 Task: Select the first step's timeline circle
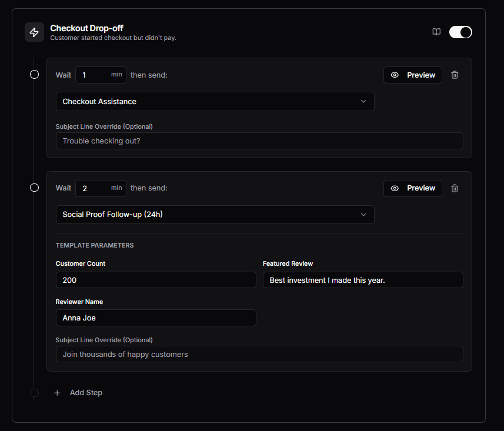tap(34, 75)
